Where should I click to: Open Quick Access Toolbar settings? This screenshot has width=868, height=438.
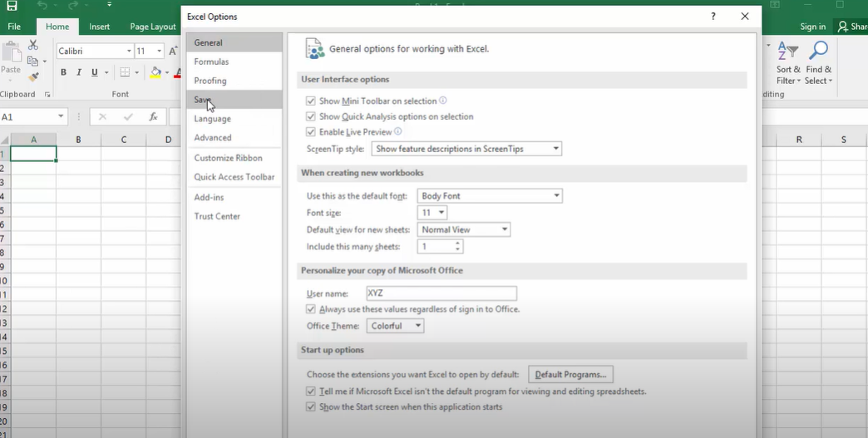coord(234,177)
